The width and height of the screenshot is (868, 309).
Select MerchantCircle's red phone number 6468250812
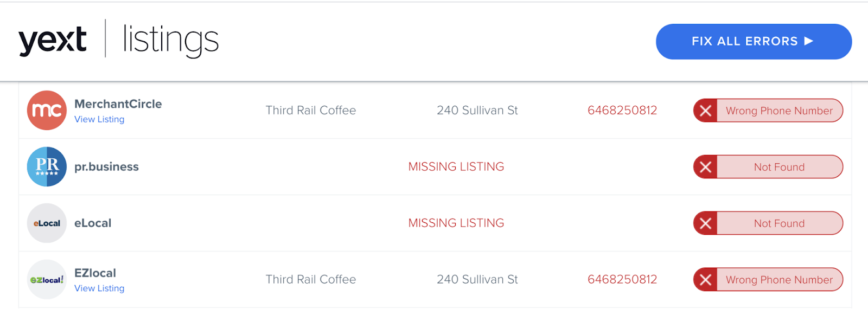(622, 111)
